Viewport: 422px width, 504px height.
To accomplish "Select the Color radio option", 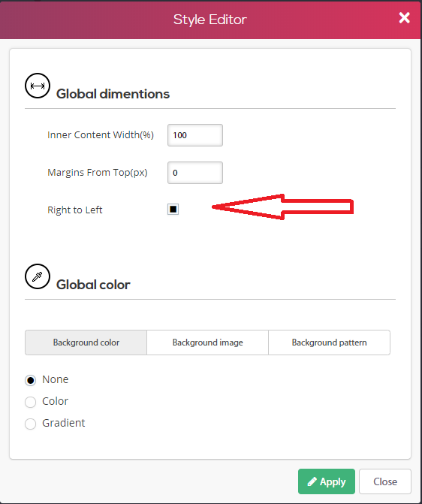I will point(31,402).
